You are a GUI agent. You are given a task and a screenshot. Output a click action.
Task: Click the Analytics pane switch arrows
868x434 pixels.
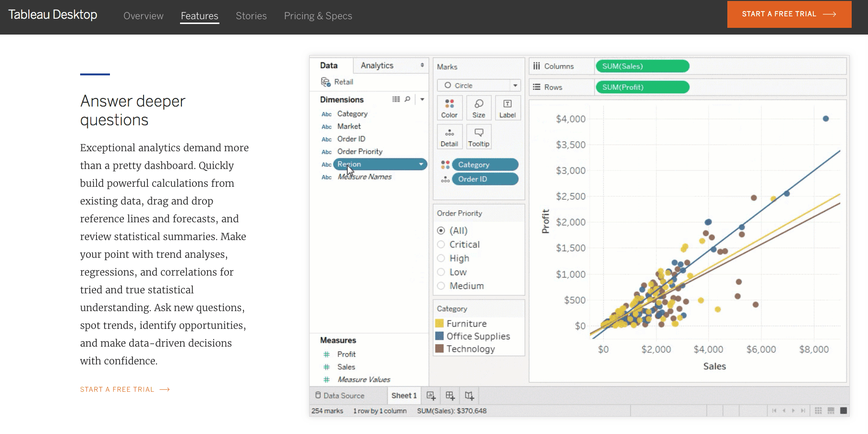click(422, 65)
